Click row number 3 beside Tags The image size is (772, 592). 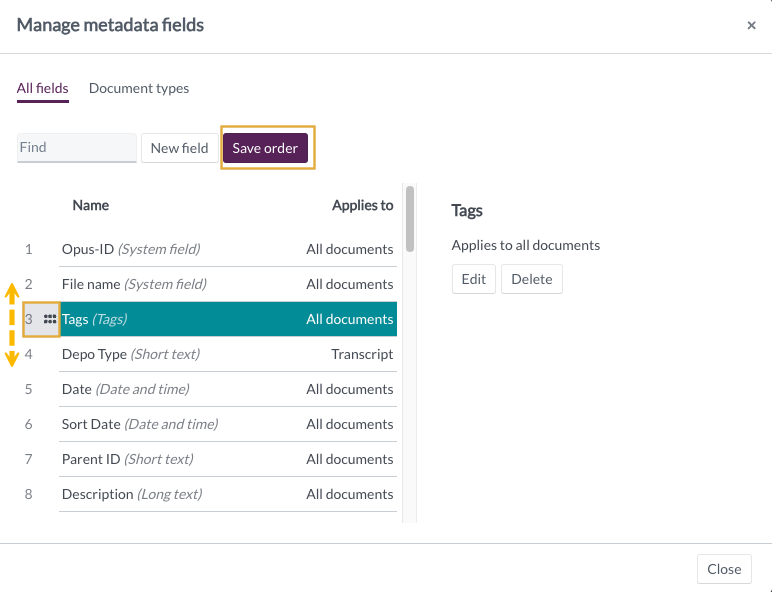(29, 319)
